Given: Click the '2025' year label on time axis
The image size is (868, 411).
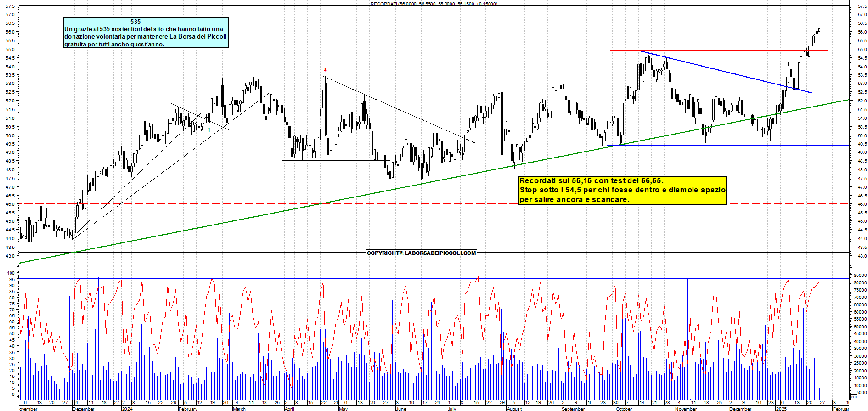Looking at the screenshot, I should click(781, 409).
